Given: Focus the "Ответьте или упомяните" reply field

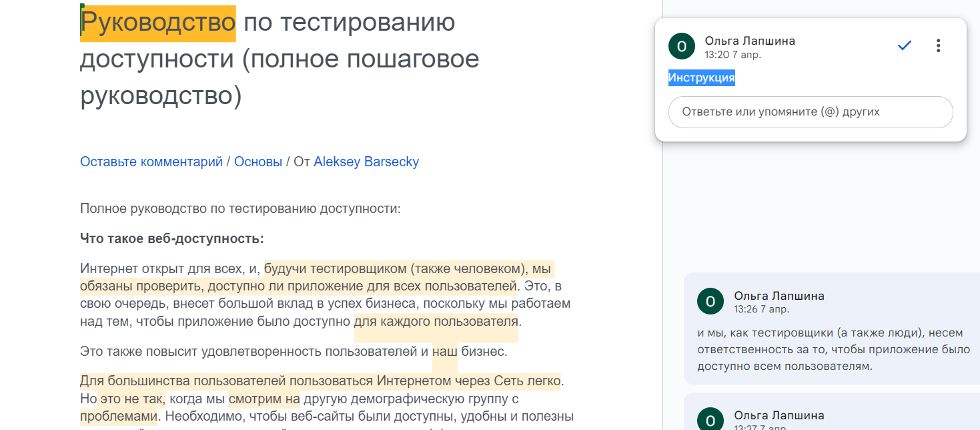Looking at the screenshot, I should pyautogui.click(x=810, y=112).
